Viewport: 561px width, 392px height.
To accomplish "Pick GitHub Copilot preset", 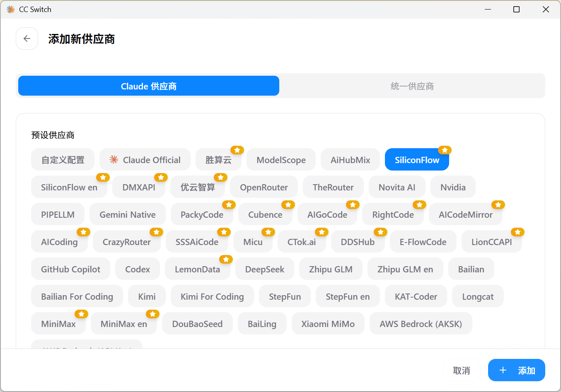I will pyautogui.click(x=70, y=269).
